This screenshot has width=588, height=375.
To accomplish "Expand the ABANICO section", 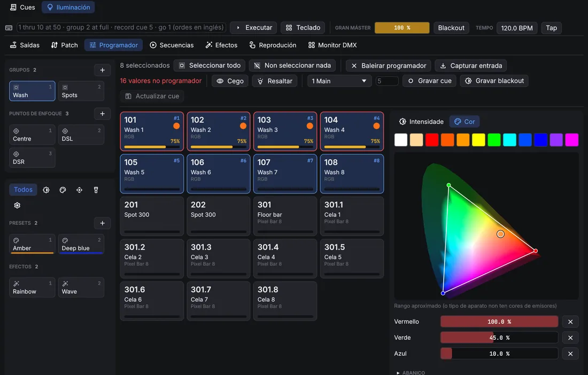I will pyautogui.click(x=411, y=372).
